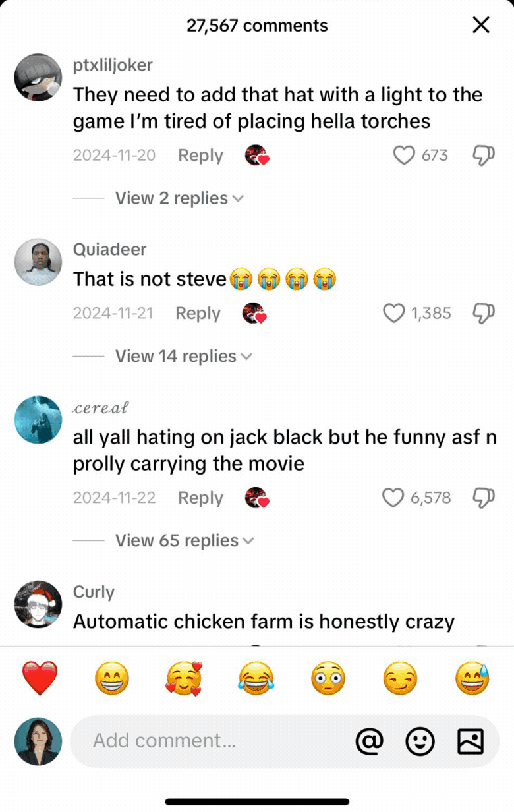Reply to Quiadeer's comment

point(198,314)
